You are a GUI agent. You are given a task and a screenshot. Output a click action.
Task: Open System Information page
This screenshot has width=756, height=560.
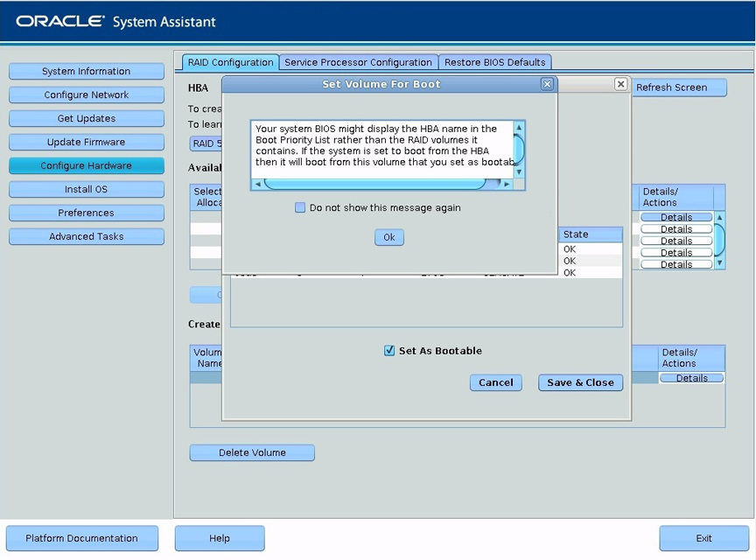coord(87,72)
